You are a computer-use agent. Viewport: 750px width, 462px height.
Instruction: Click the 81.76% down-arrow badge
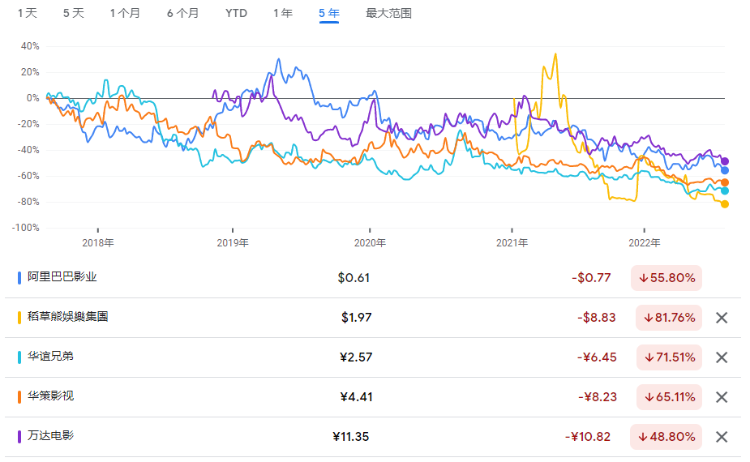click(x=666, y=318)
